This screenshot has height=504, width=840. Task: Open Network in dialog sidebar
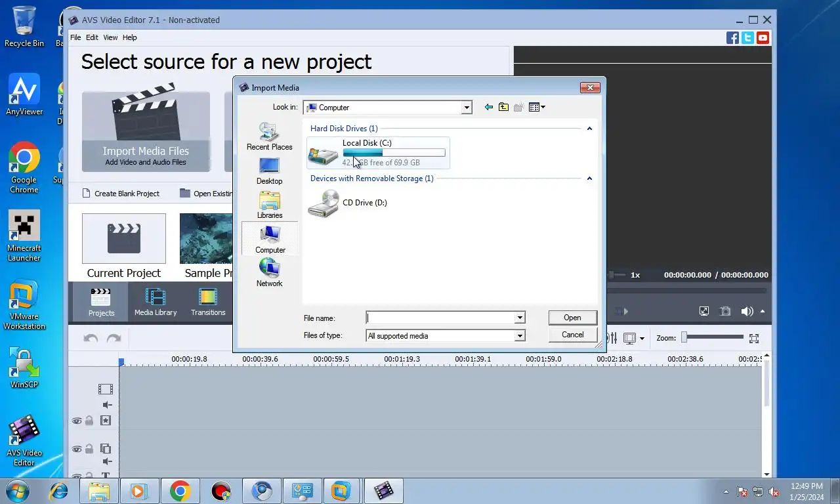pos(269,272)
